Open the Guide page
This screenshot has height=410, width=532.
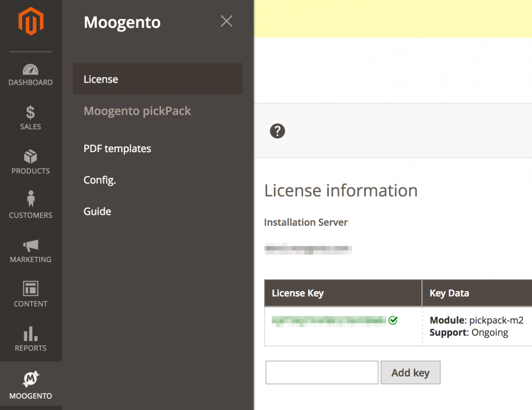(97, 211)
